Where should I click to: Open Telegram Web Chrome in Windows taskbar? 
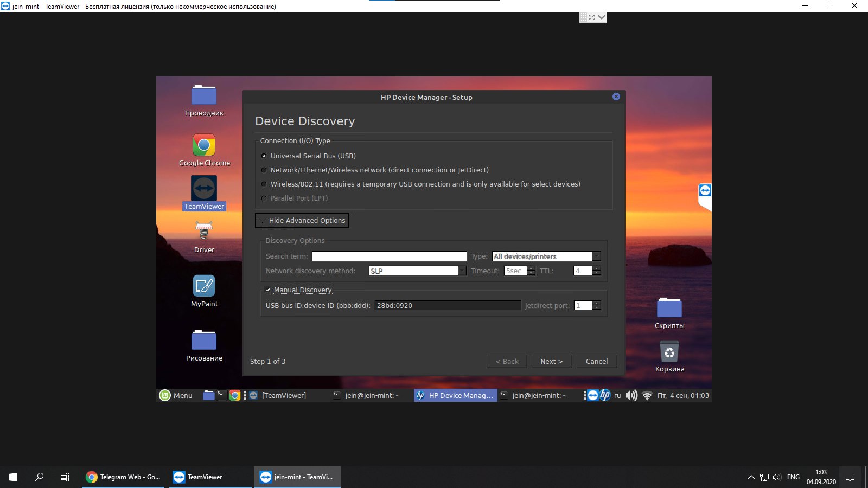(123, 477)
